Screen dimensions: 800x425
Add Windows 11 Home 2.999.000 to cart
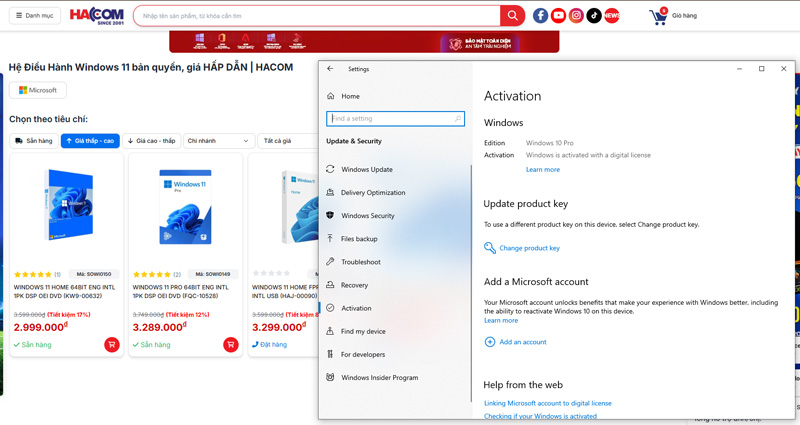(x=112, y=345)
